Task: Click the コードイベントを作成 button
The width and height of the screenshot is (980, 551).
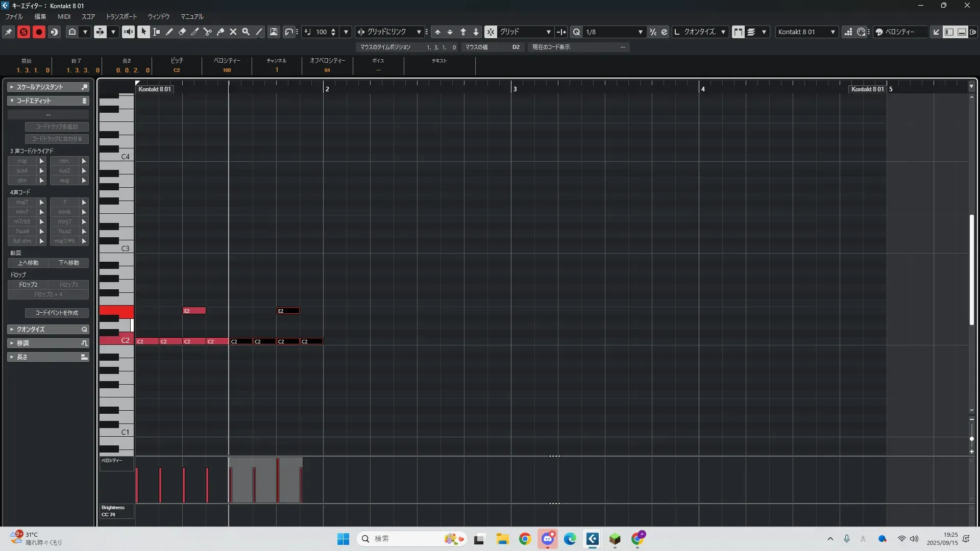Action: (x=57, y=313)
